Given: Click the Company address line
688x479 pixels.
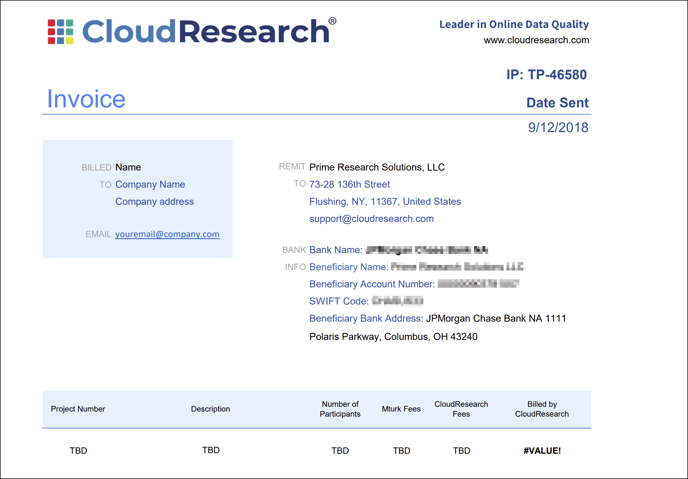Looking at the screenshot, I should pos(154,201).
